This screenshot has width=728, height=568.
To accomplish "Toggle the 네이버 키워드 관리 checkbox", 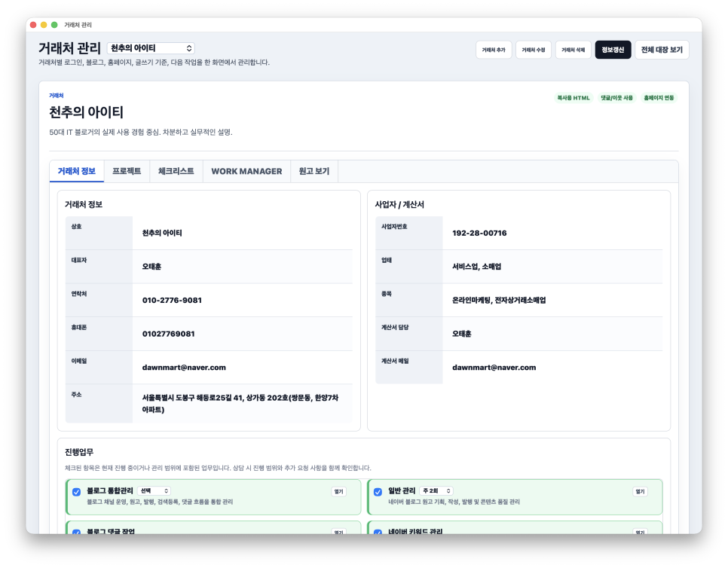I will pos(378,533).
